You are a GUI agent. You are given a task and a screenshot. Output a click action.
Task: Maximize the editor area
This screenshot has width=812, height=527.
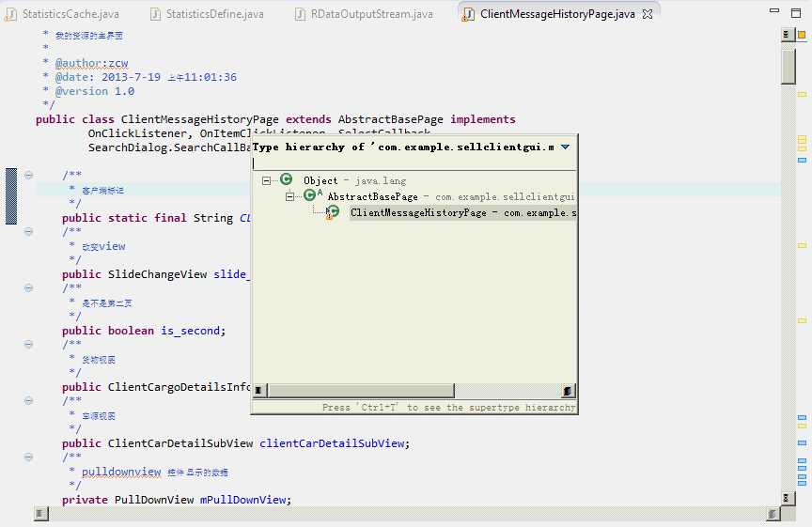pyautogui.click(x=796, y=13)
